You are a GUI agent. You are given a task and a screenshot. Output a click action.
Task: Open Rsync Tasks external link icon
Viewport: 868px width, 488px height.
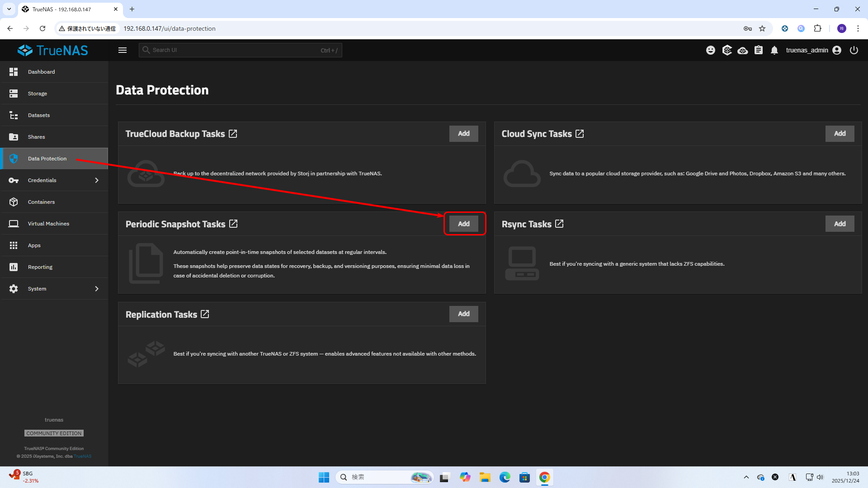pos(559,224)
